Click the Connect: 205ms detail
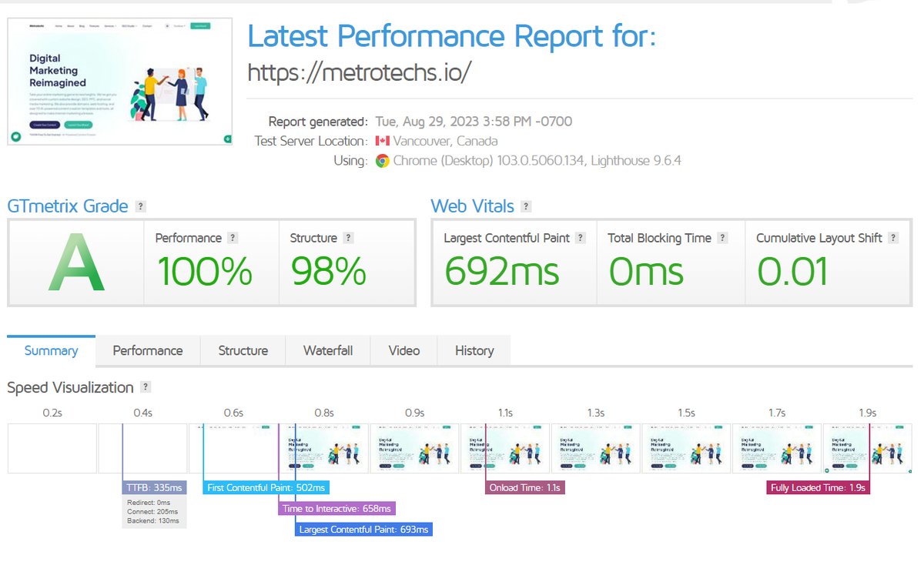Viewport: 924px width, 562px height. (x=152, y=512)
